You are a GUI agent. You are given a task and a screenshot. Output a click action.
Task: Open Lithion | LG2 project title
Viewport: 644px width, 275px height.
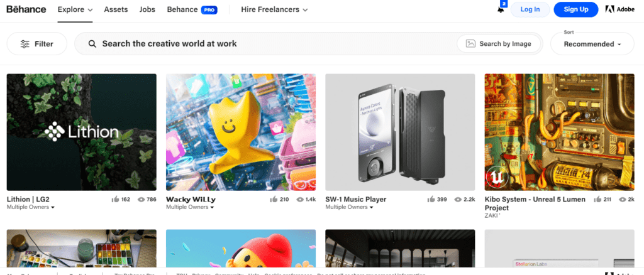coord(28,200)
